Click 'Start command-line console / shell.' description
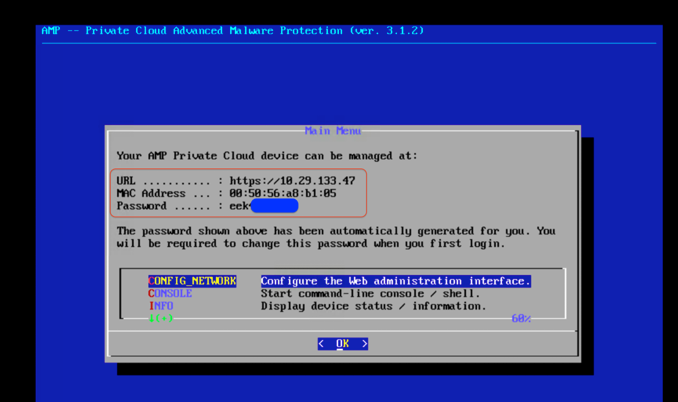 [370, 294]
